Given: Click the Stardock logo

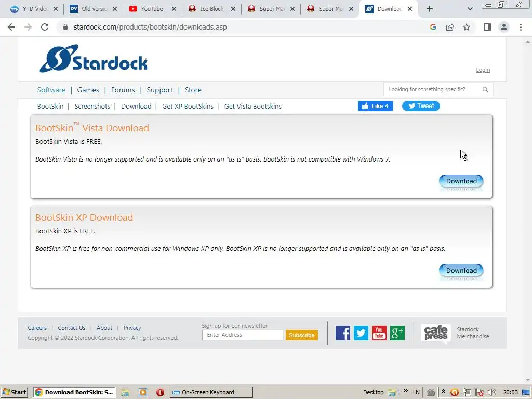Looking at the screenshot, I should point(94,59).
